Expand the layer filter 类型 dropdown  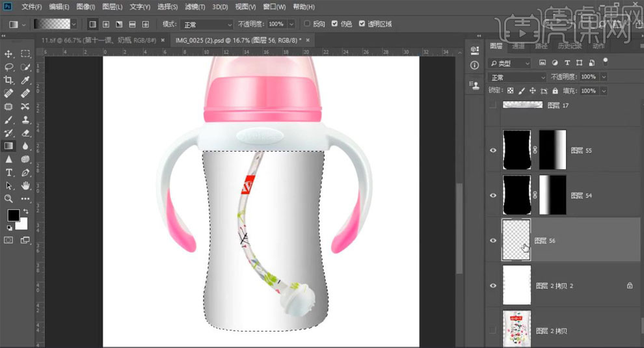point(509,63)
